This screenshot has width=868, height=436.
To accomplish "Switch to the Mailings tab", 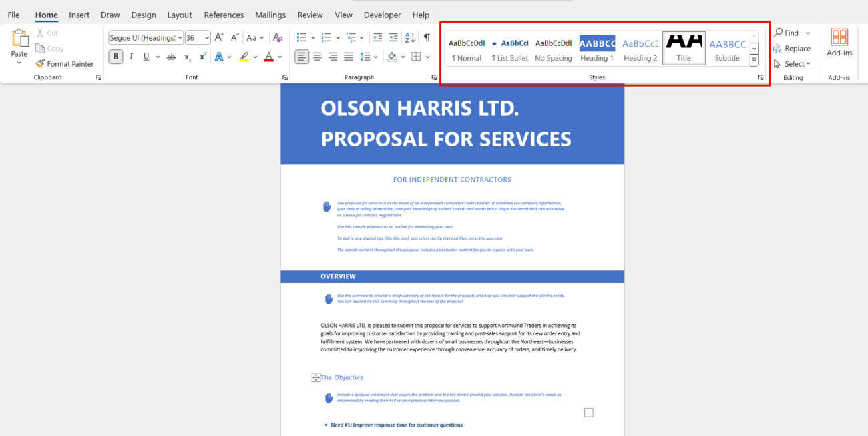I will (x=270, y=15).
